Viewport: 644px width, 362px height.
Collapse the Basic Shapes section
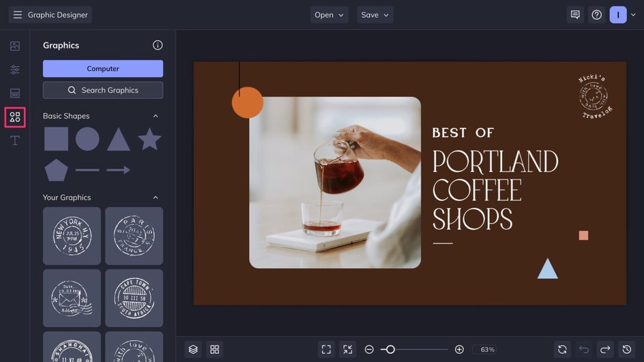(x=156, y=116)
